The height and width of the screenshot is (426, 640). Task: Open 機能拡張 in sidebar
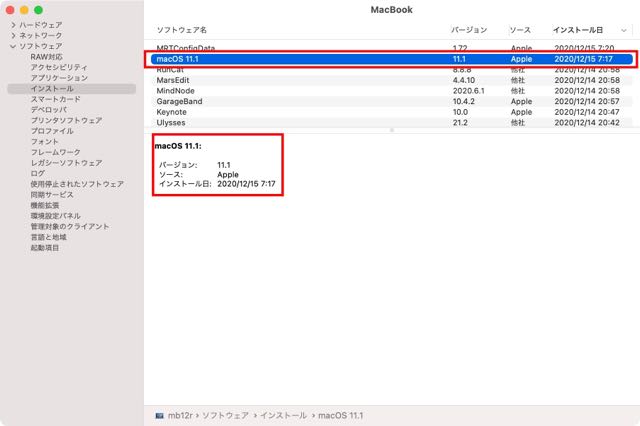click(45, 205)
